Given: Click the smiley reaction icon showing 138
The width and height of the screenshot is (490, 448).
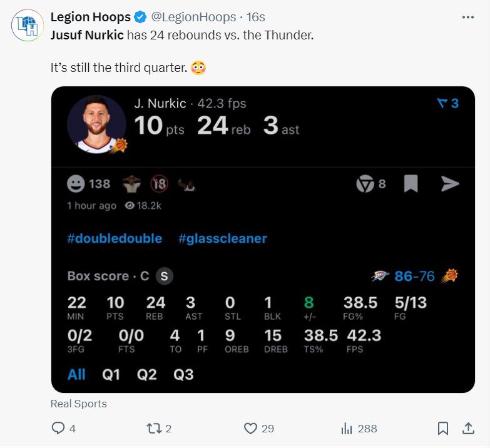Looking at the screenshot, I should point(76,184).
